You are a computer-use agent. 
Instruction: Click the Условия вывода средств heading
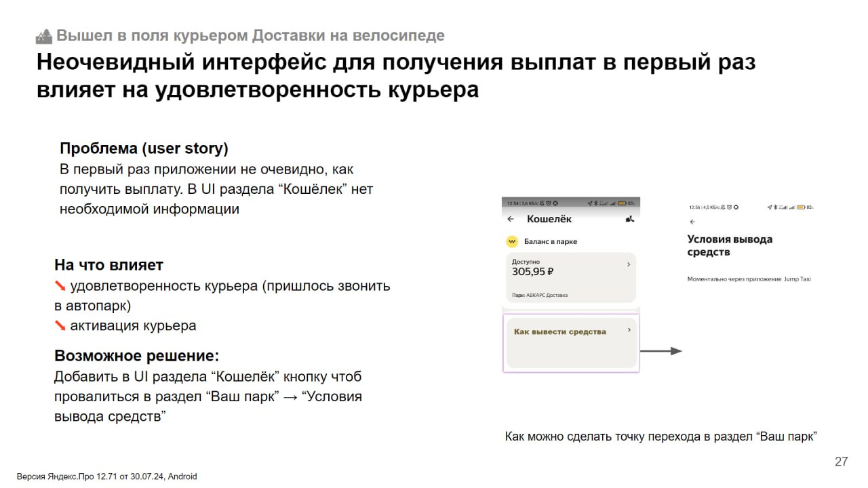click(x=730, y=245)
